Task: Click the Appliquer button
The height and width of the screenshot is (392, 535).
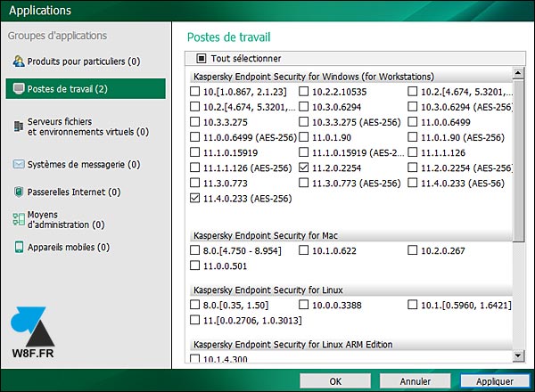Action: 495,381
